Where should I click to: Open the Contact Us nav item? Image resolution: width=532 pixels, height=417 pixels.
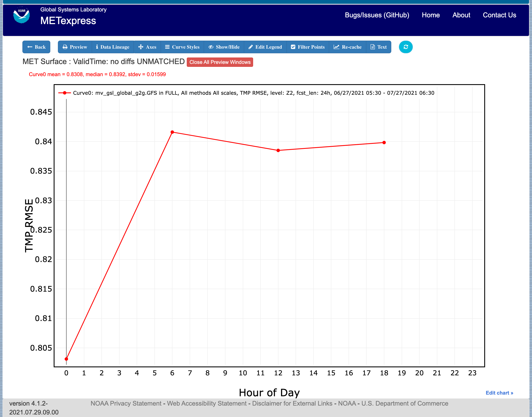499,15
